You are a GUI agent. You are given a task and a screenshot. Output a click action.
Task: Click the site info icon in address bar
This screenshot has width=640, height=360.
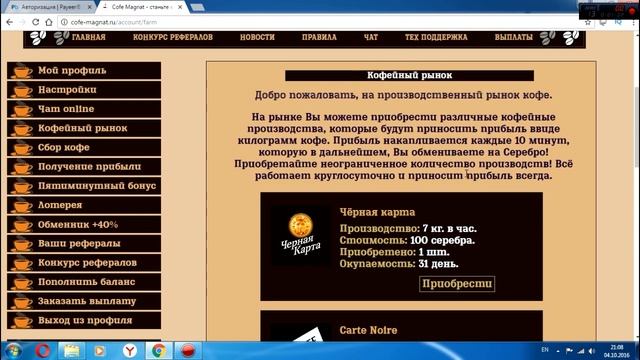pyautogui.click(x=64, y=22)
